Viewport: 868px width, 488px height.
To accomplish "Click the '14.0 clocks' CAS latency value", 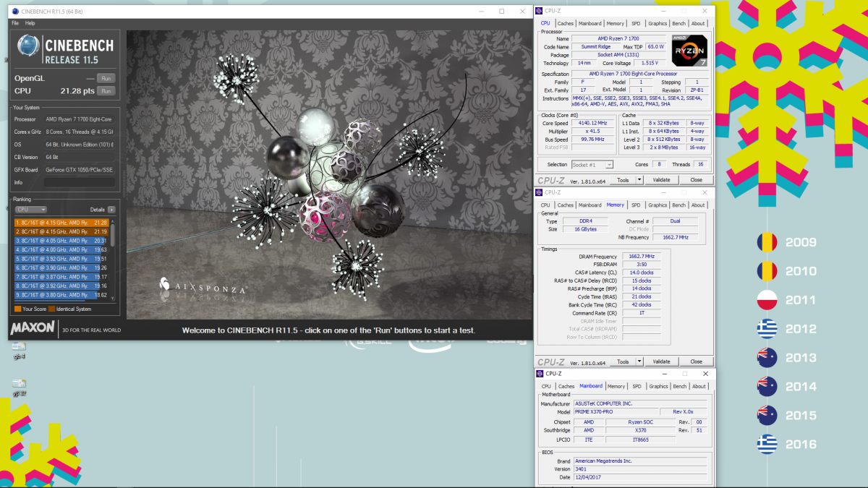I will click(641, 273).
